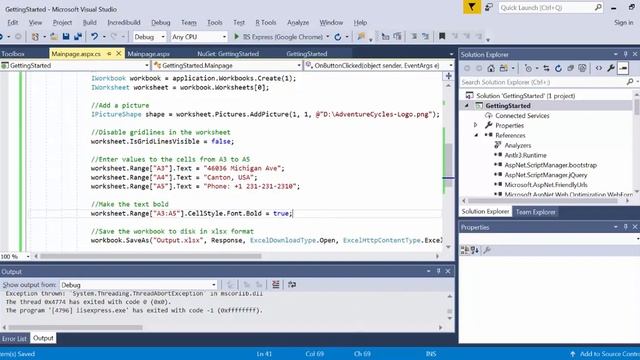640x360 pixels.
Task: Click the Save All icon
Action: (x=78, y=37)
